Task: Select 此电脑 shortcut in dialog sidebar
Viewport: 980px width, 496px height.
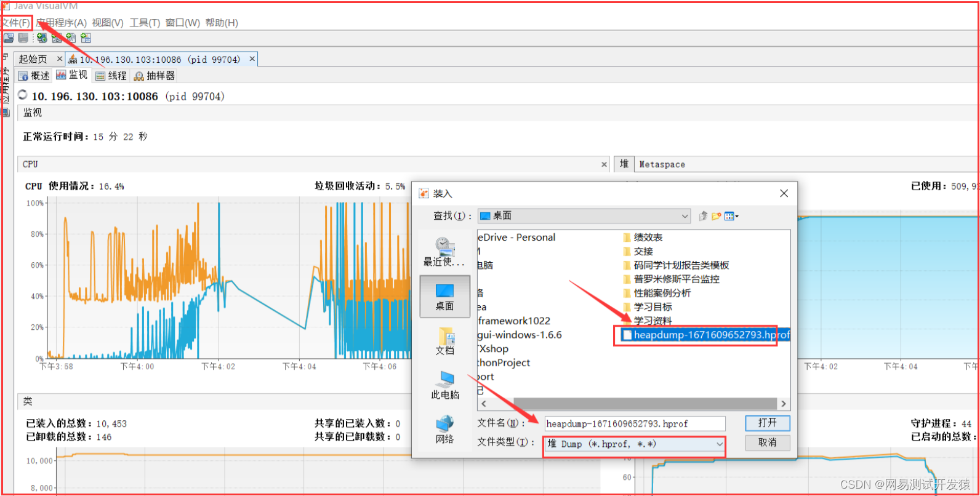Action: pyautogui.click(x=444, y=385)
